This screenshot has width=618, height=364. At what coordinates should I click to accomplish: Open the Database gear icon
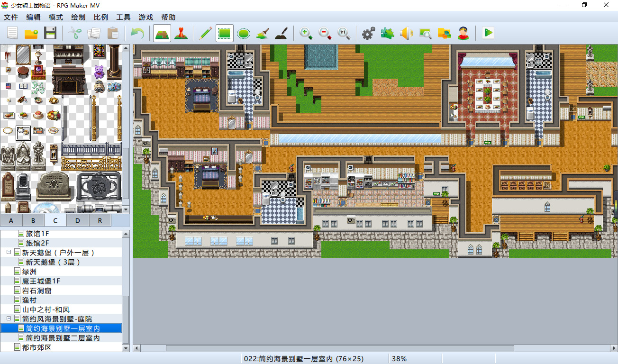369,33
